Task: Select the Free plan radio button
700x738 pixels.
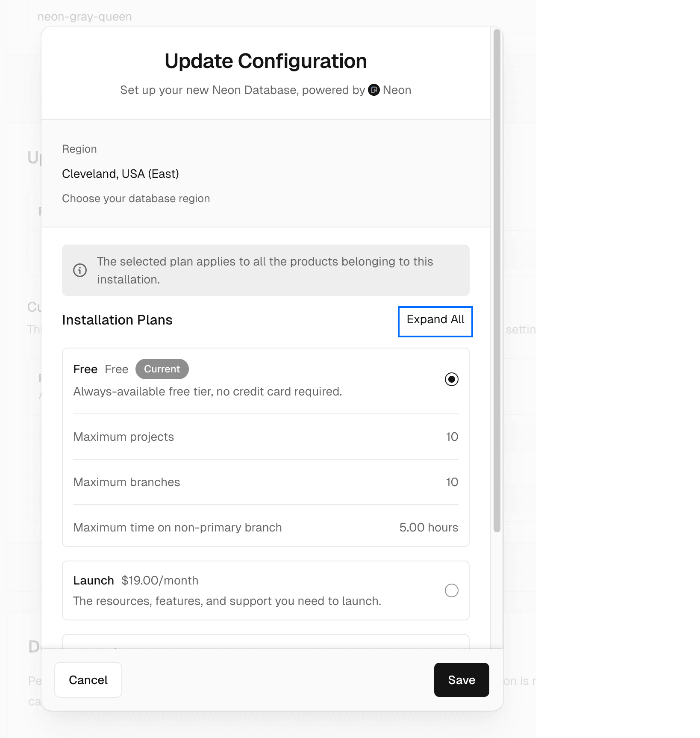Action: [451, 379]
